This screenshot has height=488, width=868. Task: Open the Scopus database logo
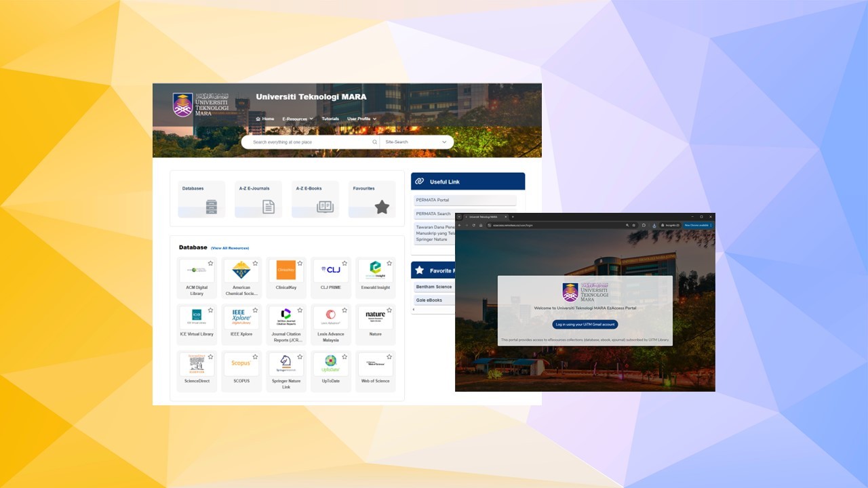(x=241, y=363)
